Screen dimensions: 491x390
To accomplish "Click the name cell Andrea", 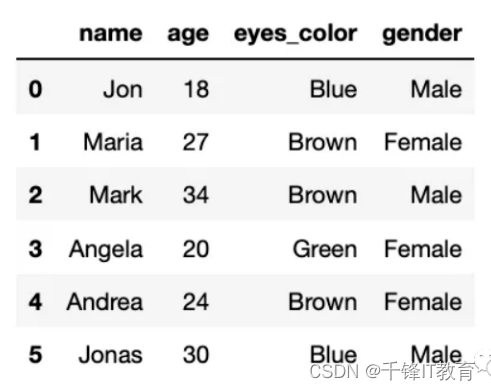I will pos(105,302).
